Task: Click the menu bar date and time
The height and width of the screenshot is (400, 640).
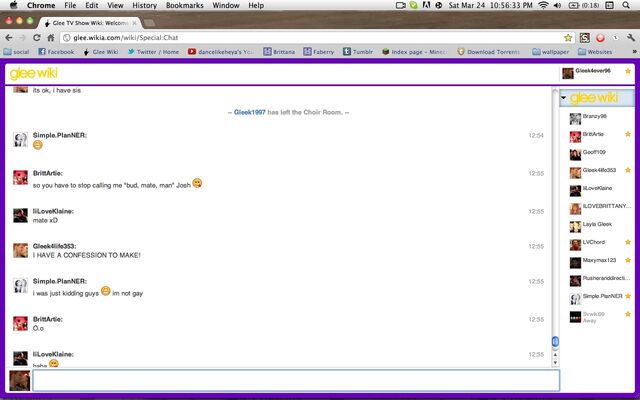Action: point(491,5)
